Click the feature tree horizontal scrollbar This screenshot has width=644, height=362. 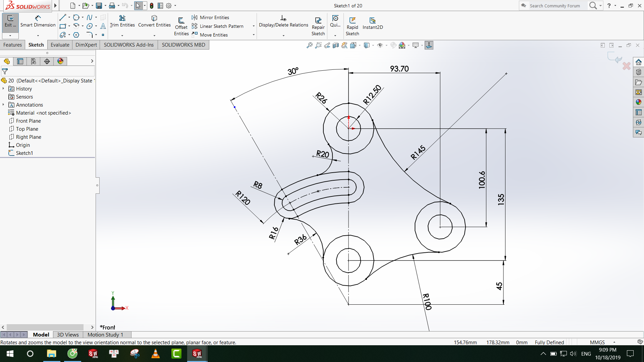click(x=45, y=327)
